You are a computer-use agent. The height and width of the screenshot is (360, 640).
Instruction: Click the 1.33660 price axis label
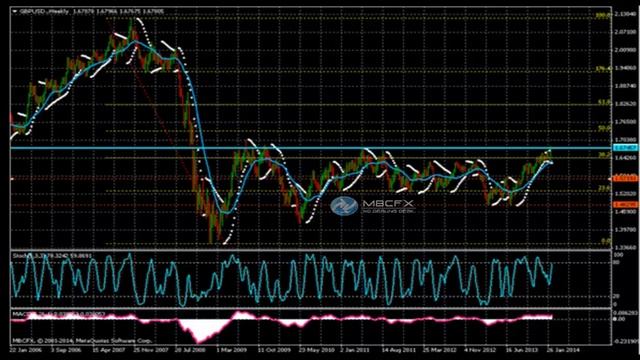click(625, 247)
